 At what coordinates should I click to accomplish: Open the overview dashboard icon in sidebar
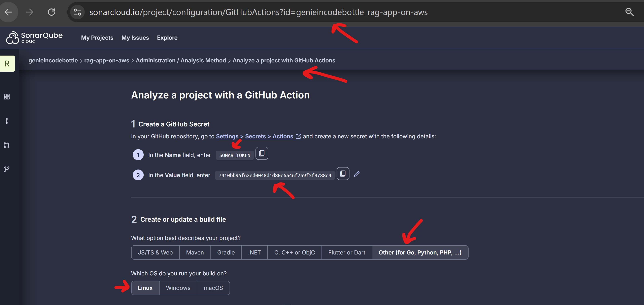[7, 97]
